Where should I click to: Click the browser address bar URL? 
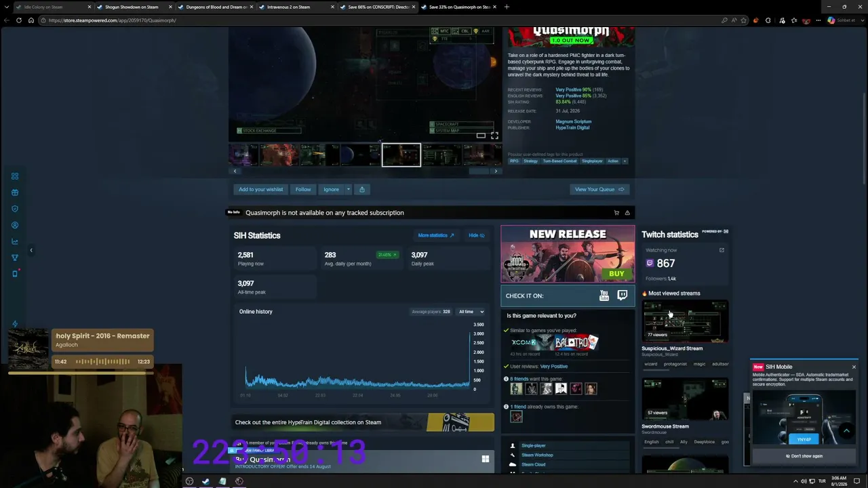113,20
